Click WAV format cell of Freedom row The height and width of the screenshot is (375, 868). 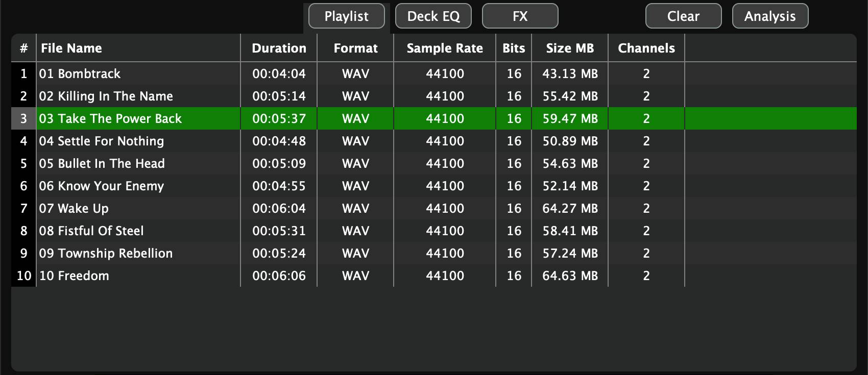pyautogui.click(x=355, y=276)
